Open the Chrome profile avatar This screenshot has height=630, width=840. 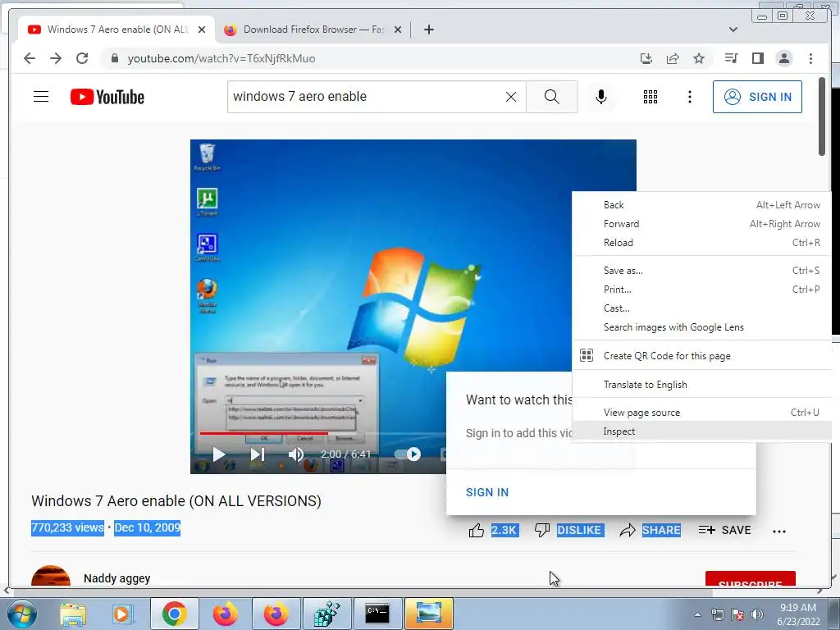783,58
